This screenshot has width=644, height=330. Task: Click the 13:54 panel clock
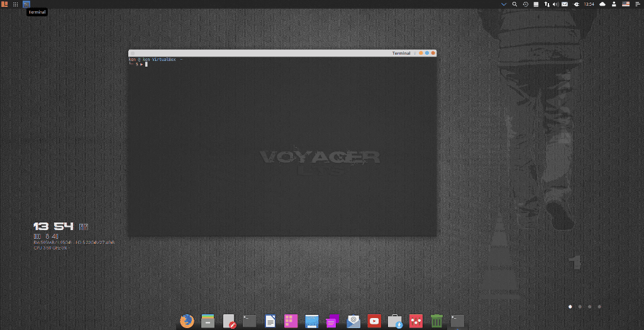point(589,4)
